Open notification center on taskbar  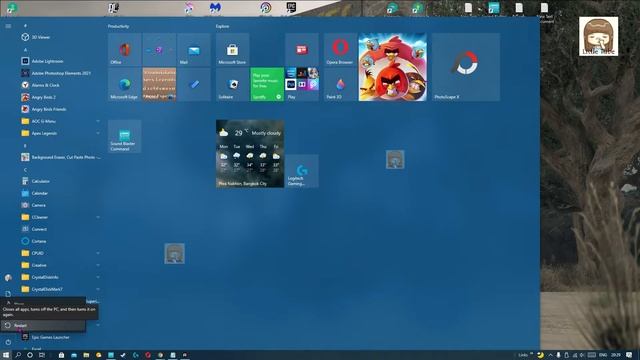[x=629, y=355]
